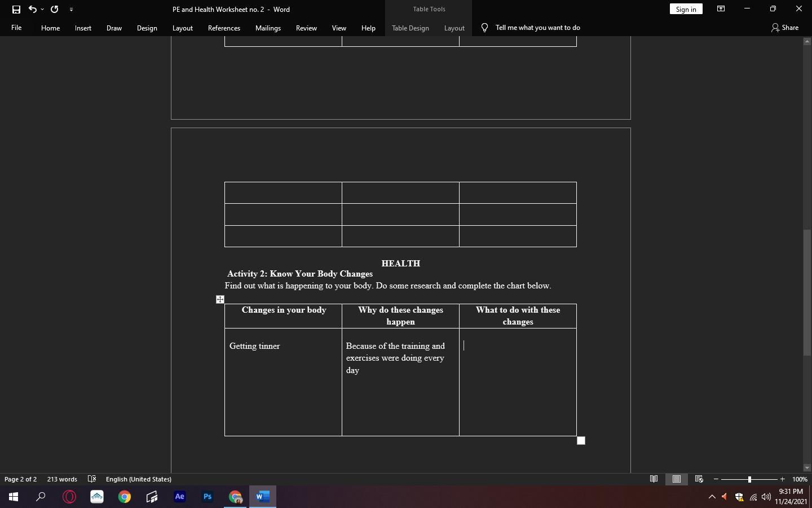Open the Undo history dropdown arrow

[x=42, y=9]
